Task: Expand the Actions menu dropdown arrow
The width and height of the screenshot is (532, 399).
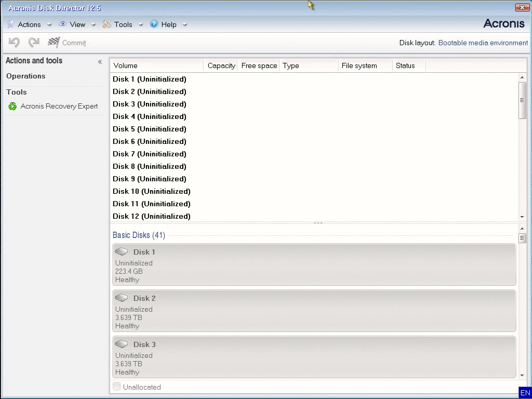Action: [49, 24]
